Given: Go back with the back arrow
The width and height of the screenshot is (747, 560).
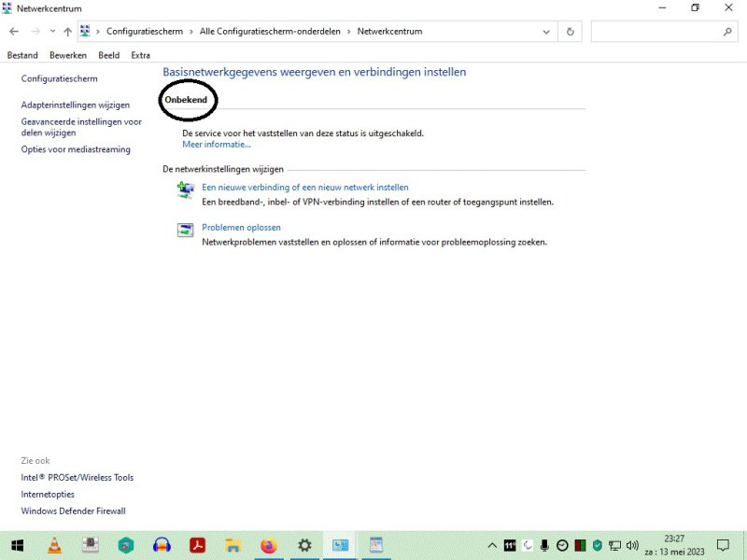Looking at the screenshot, I should (14, 32).
